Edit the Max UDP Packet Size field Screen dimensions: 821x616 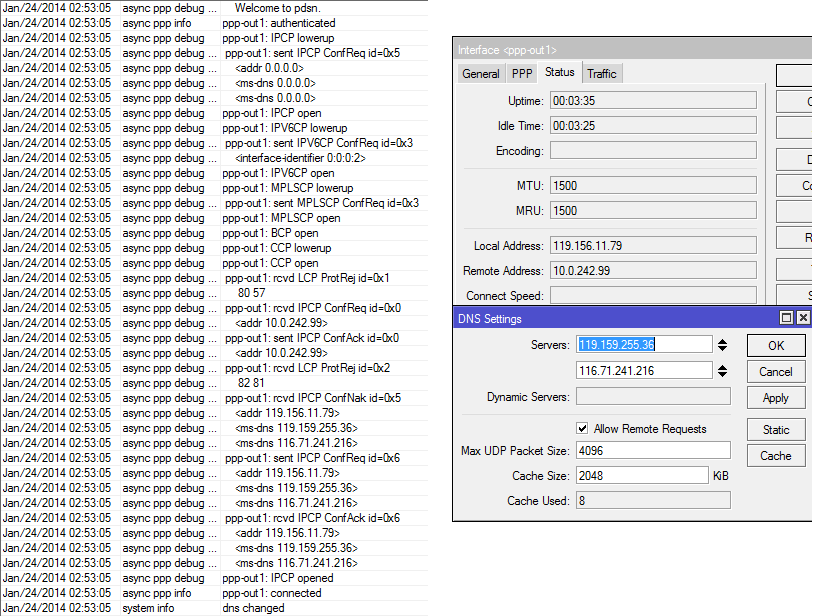(652, 450)
